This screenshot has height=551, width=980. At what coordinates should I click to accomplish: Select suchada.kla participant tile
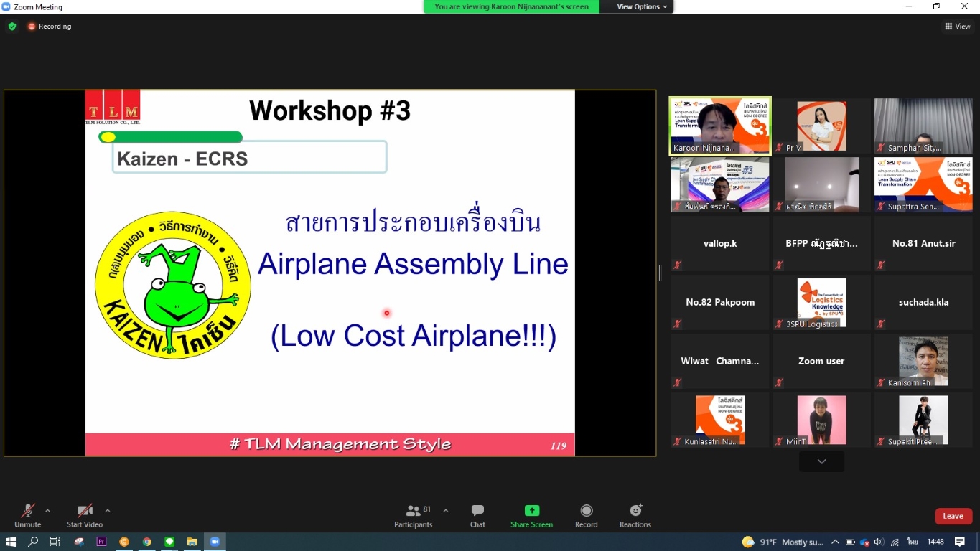[923, 303]
